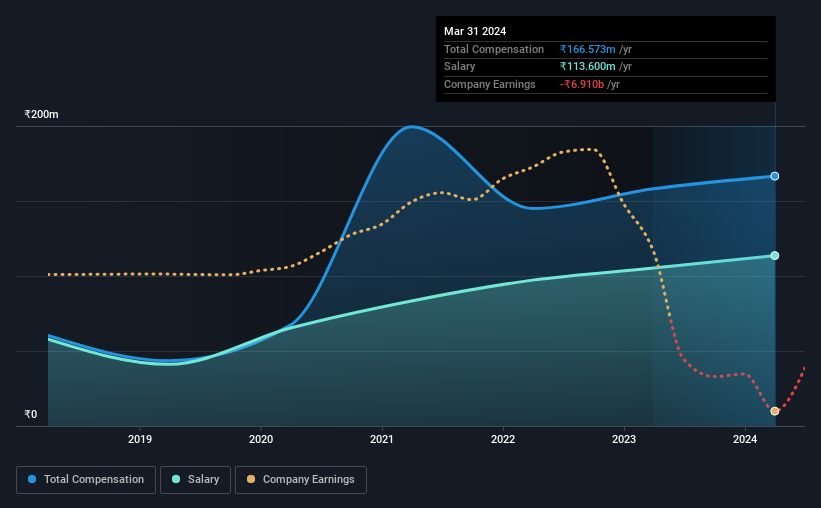
Task: Click the 2023 x-axis label
Action: pyautogui.click(x=624, y=439)
